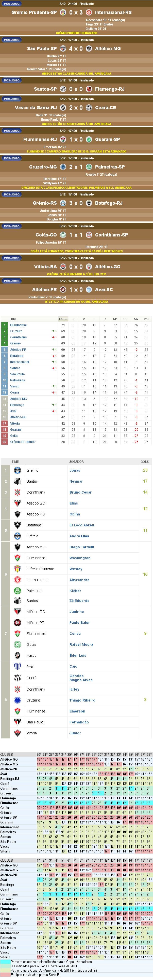Click the Palmeiras-SP crest in match header
Viewport: 153px width, 980px height.
(x=89, y=167)
